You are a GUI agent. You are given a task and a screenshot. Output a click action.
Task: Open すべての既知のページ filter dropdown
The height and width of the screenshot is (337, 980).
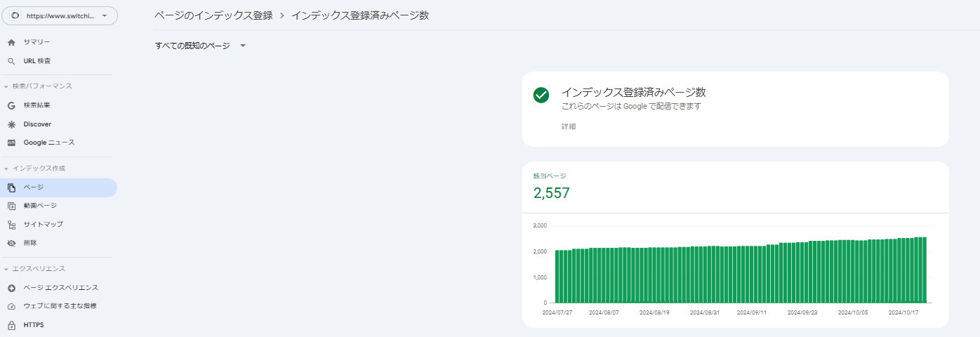(200, 46)
